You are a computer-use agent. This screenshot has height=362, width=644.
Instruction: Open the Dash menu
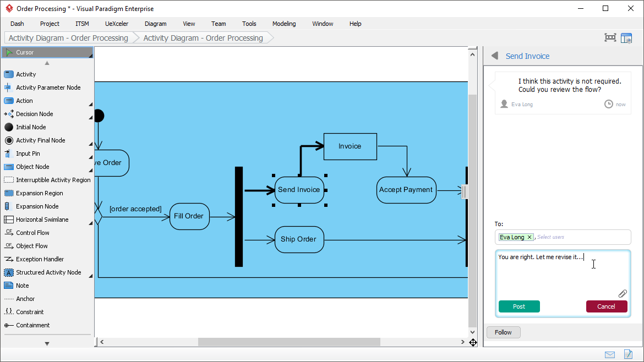pyautogui.click(x=17, y=24)
